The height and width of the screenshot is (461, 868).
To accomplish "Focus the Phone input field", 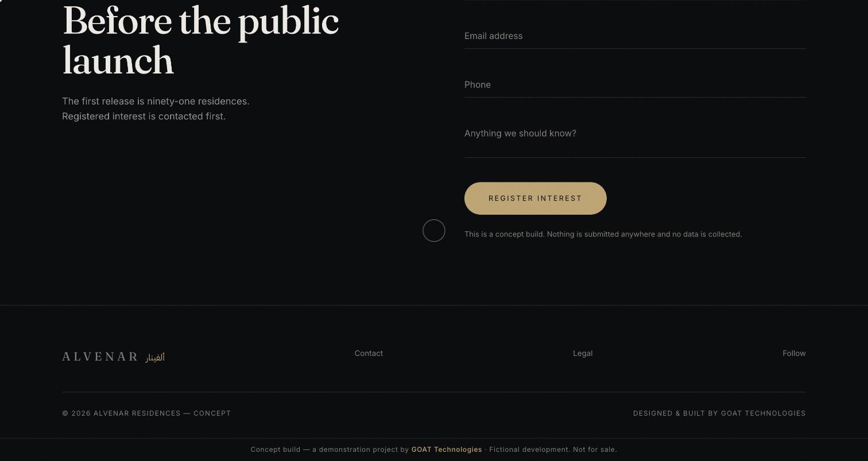I will pyautogui.click(x=635, y=85).
